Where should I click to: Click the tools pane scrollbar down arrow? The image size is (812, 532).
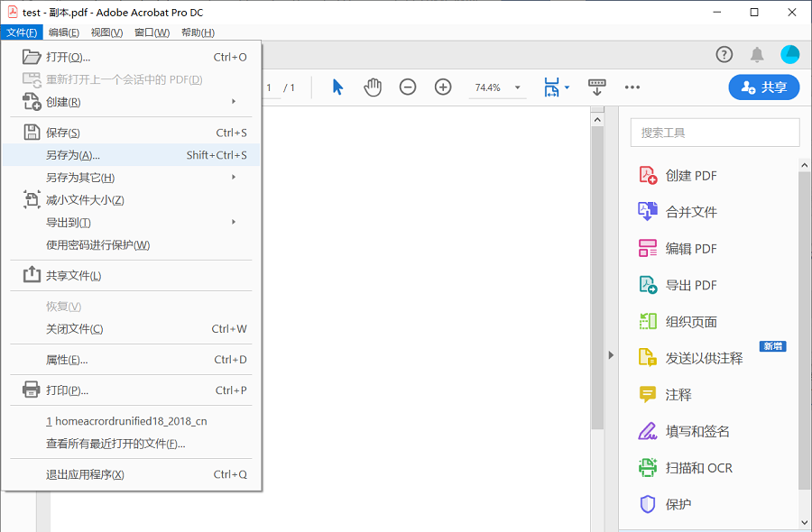804,522
